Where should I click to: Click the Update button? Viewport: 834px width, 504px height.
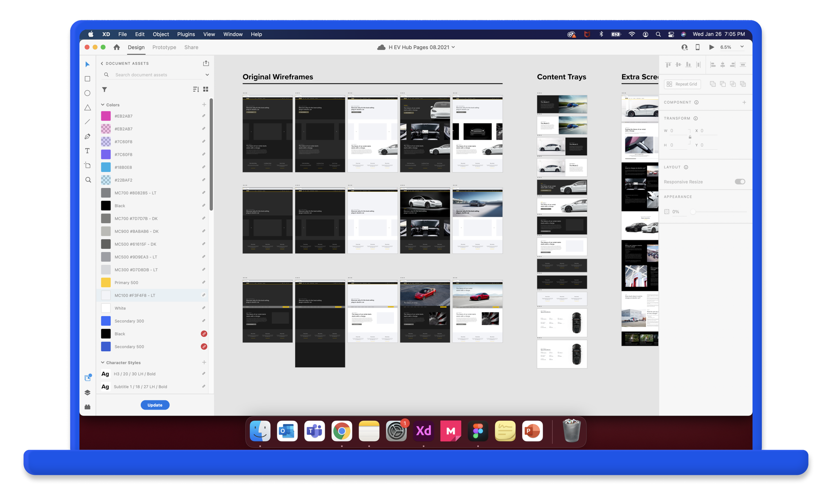coord(155,405)
